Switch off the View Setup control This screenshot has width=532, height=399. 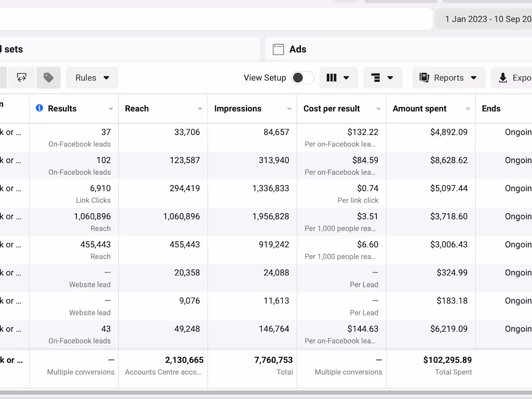click(303, 77)
